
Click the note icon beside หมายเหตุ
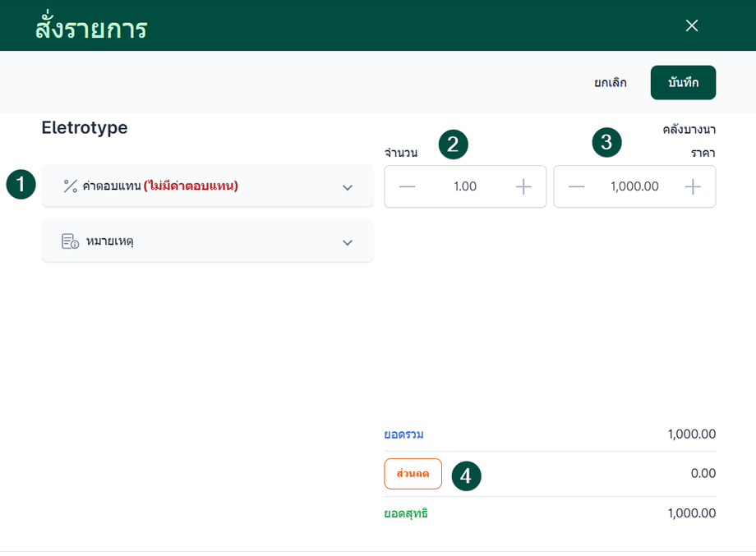coord(71,241)
